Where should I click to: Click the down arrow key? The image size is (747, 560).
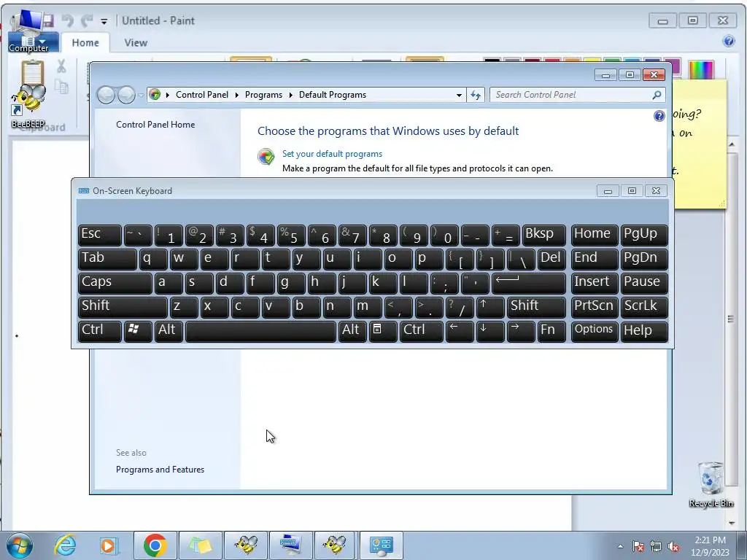click(490, 331)
